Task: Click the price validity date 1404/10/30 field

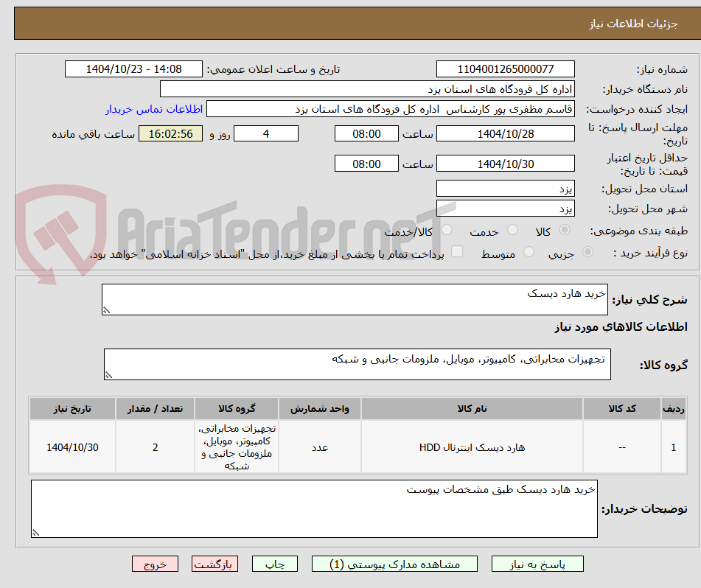Action: pyautogui.click(x=505, y=164)
